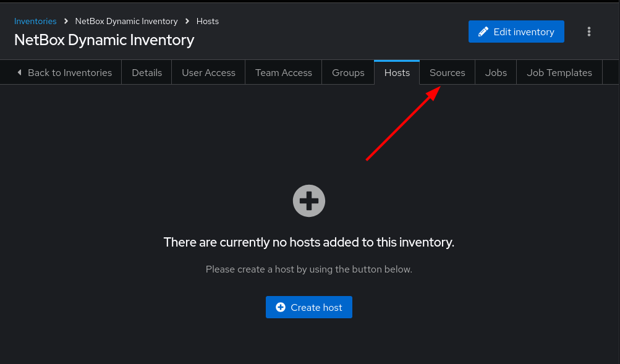The height and width of the screenshot is (364, 620).
Task: Open the Job Templates tab
Action: (x=559, y=73)
